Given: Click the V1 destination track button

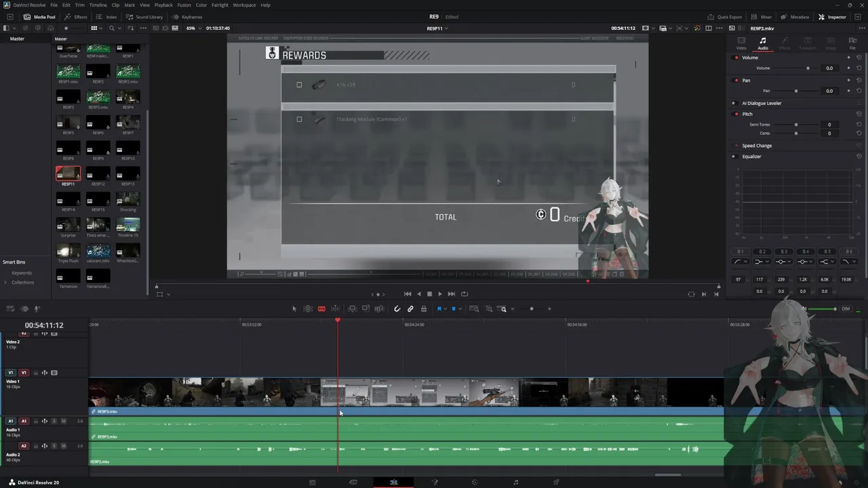Looking at the screenshot, I should coord(24,373).
